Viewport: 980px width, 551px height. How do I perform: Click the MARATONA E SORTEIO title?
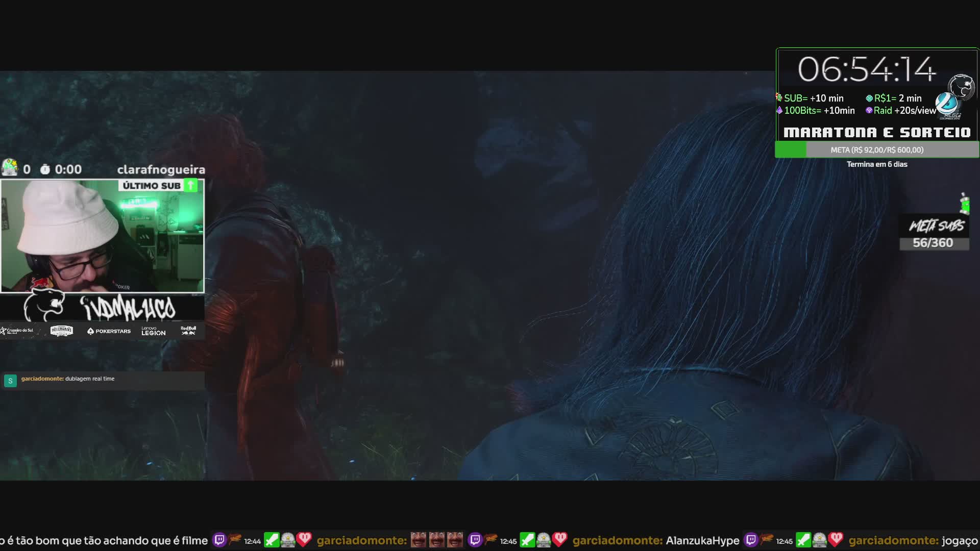coord(877,133)
